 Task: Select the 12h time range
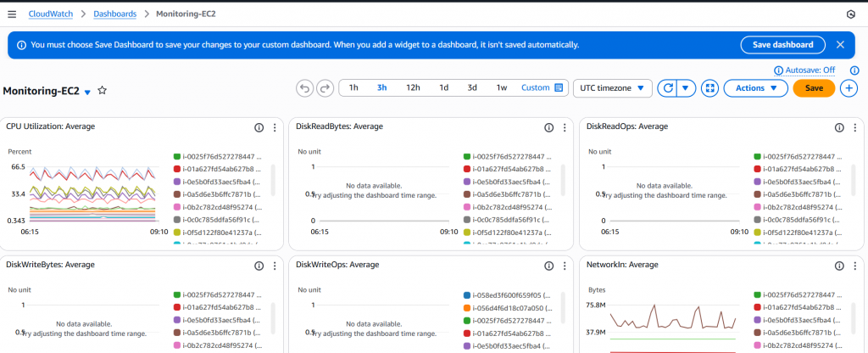(x=413, y=88)
